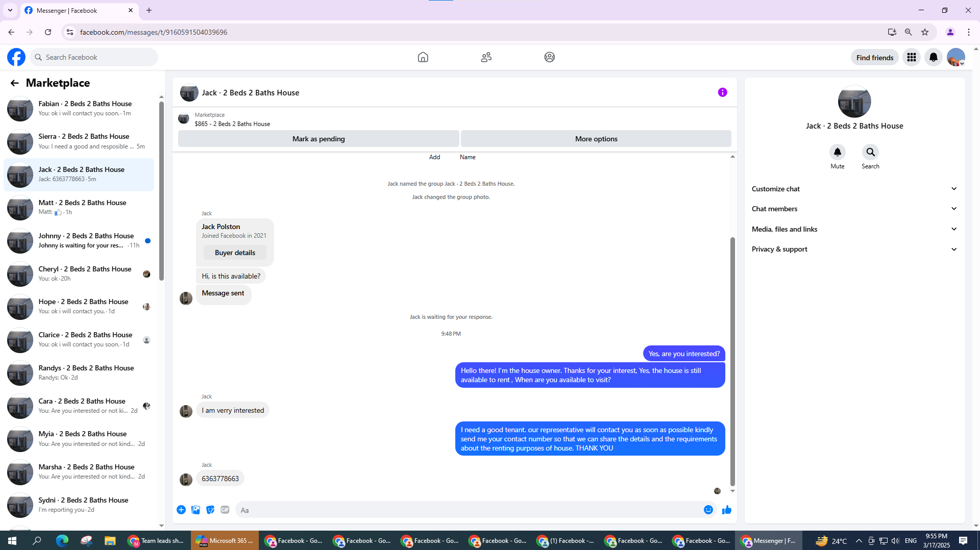Open the account profile picture menu
The height and width of the screenshot is (550, 980).
pos(955,57)
